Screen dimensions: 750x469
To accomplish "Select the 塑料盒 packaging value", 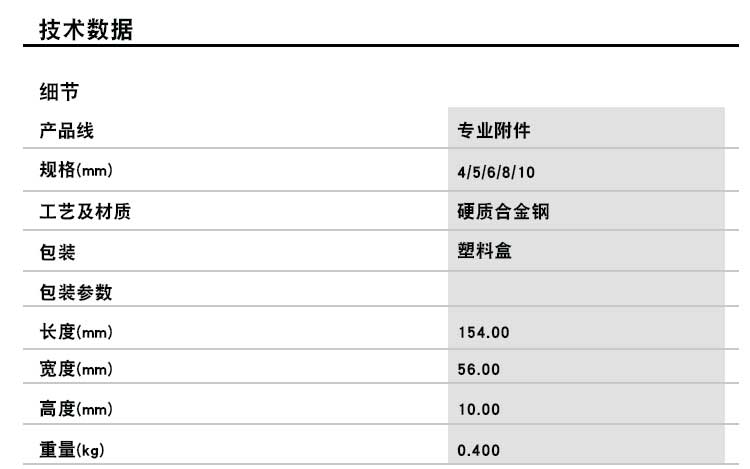I will (485, 252).
